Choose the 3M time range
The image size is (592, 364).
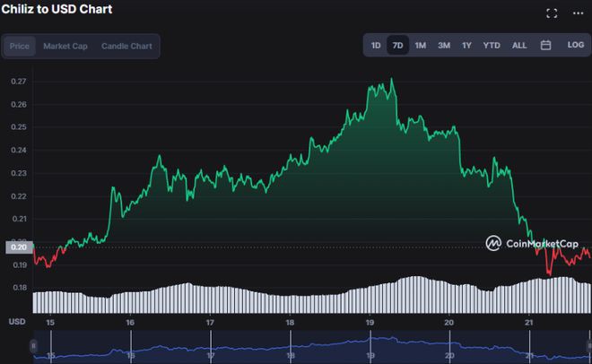(444, 45)
